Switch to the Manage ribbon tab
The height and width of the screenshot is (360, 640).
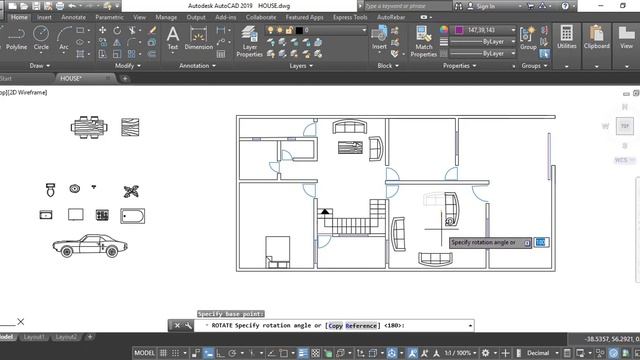click(x=166, y=17)
